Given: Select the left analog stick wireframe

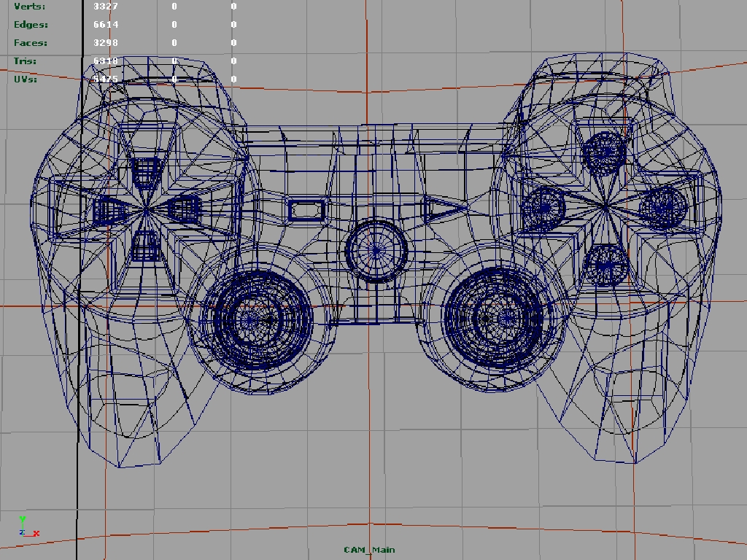Looking at the screenshot, I should click(261, 319).
